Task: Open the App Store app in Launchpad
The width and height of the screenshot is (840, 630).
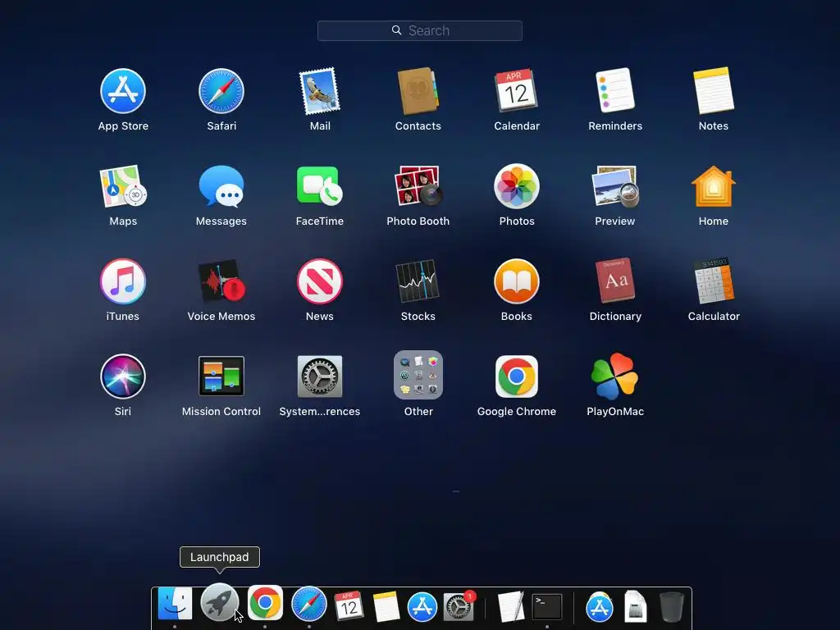Action: point(123,91)
